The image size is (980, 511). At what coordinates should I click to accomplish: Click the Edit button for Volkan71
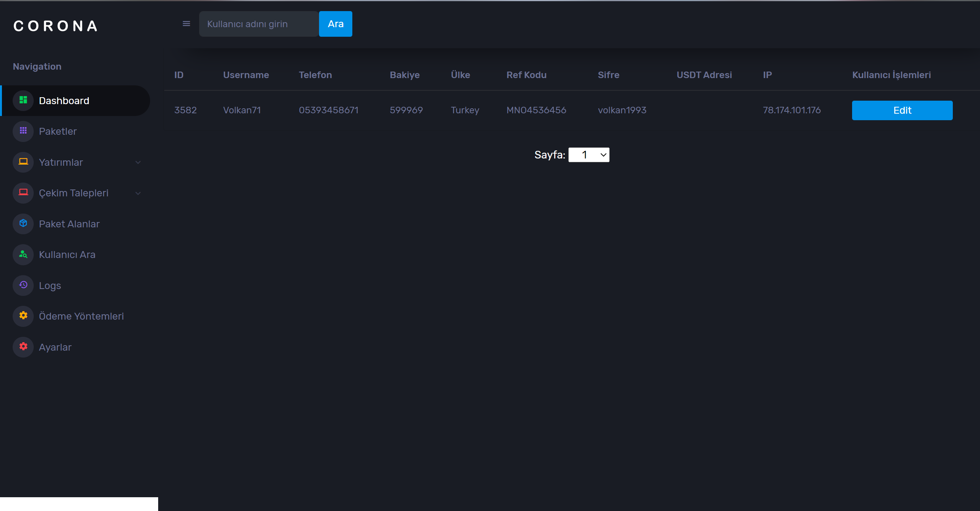click(x=902, y=109)
